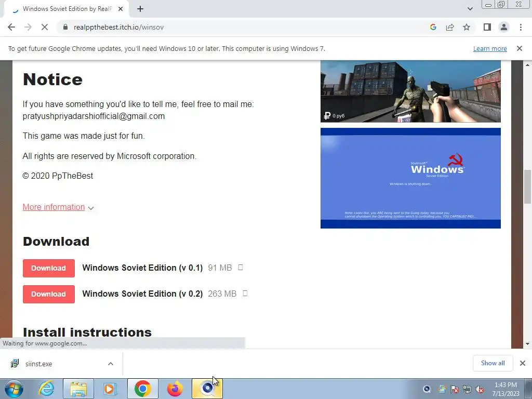Viewport: 532px width, 399px height.
Task: Open the Windows Start menu
Action: [13, 389]
